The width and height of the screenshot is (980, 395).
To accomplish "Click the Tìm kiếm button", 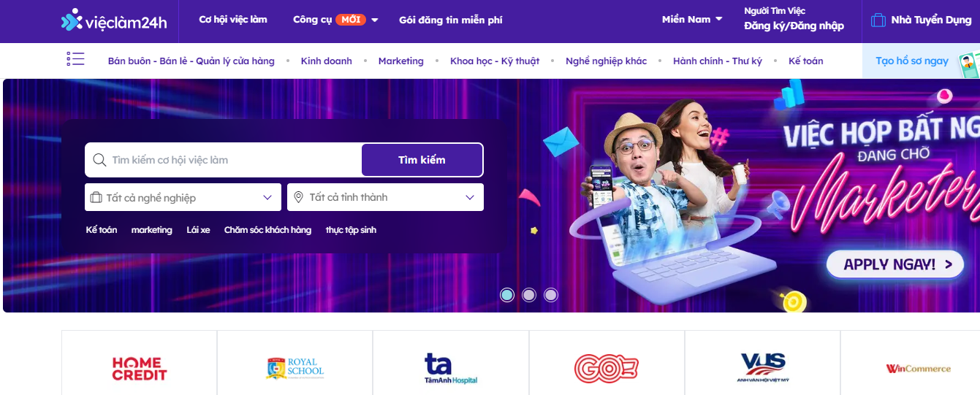I will (422, 160).
